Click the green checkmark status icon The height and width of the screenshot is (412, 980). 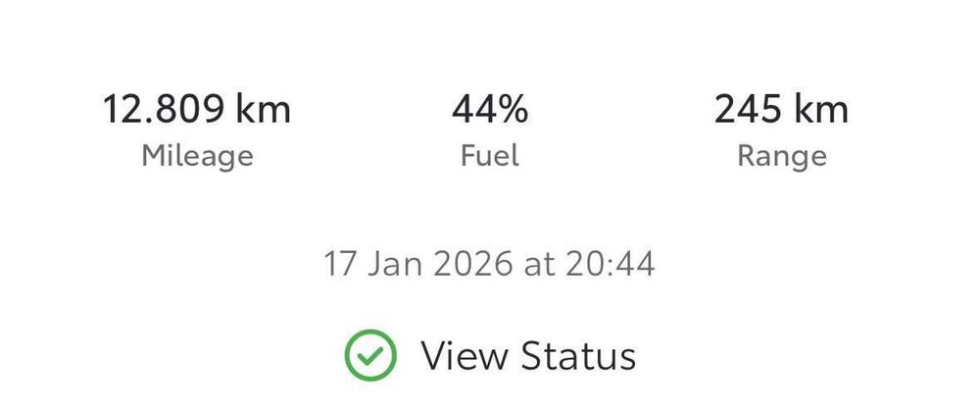tap(370, 355)
